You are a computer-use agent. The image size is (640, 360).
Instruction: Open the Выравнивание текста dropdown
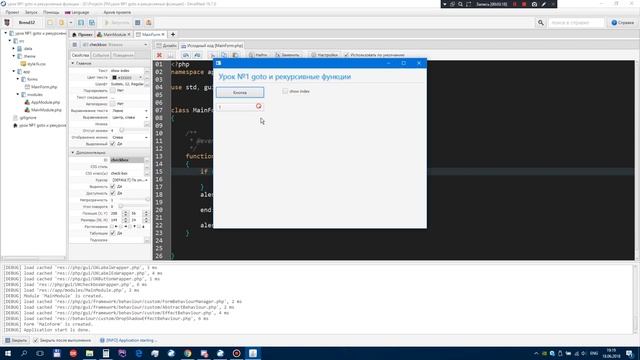129,111
